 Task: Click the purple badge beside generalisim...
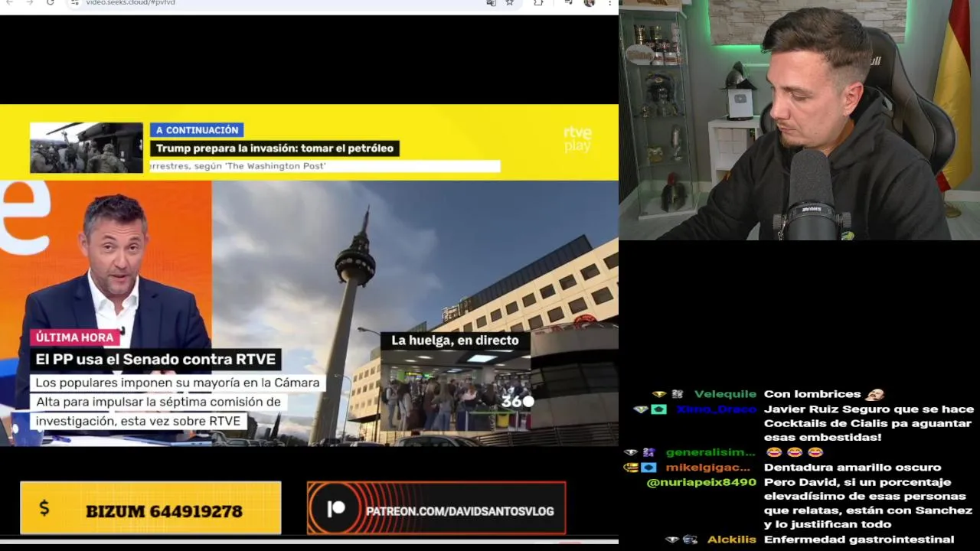pos(648,452)
